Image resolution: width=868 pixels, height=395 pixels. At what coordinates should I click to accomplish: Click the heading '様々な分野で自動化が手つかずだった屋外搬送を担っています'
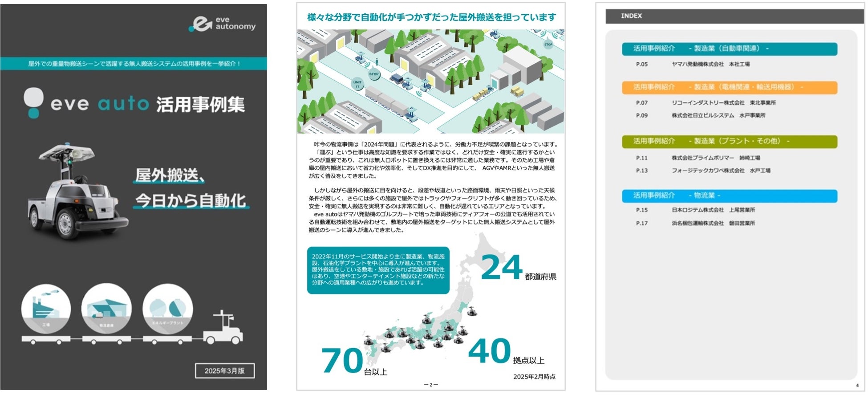[x=431, y=17]
